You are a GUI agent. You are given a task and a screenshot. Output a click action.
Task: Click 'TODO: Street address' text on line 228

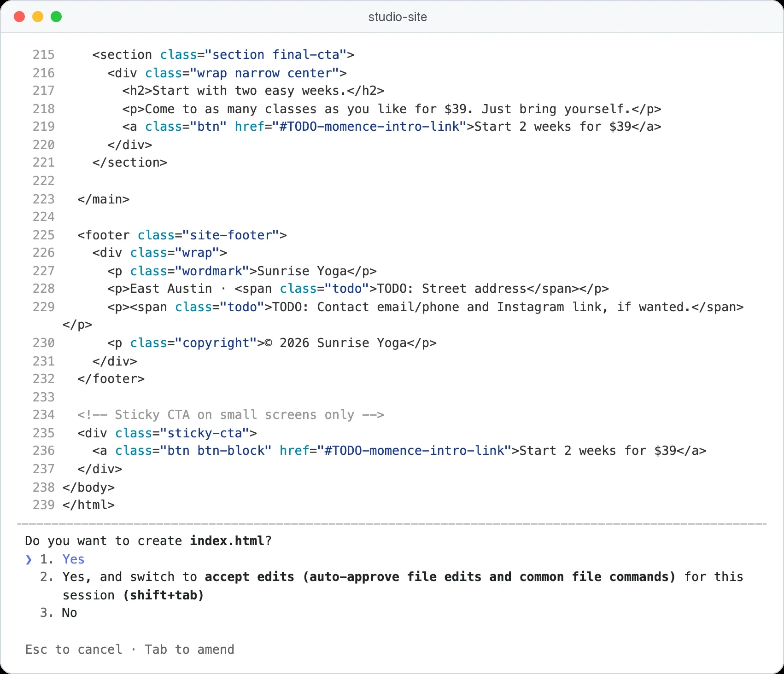click(451, 289)
